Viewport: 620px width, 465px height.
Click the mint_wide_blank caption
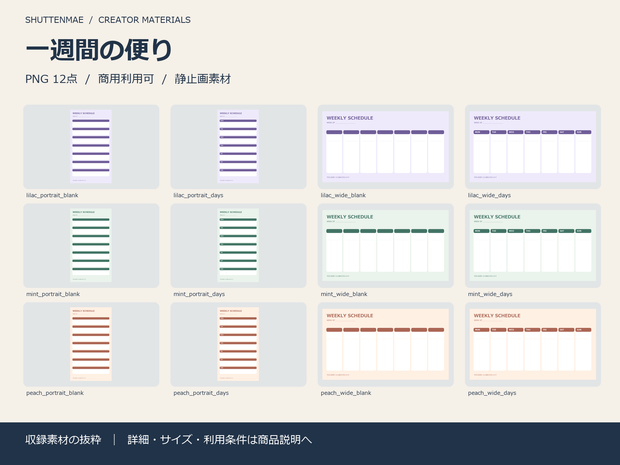(x=344, y=294)
